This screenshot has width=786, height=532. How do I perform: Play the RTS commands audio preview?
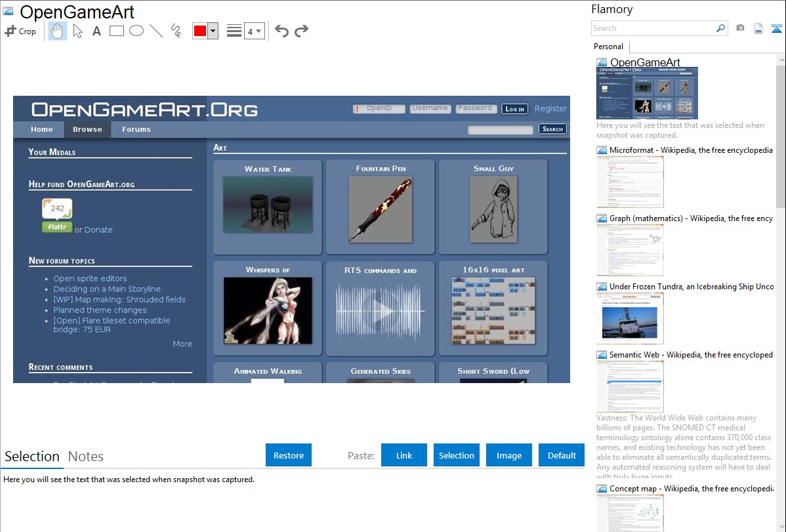381,311
